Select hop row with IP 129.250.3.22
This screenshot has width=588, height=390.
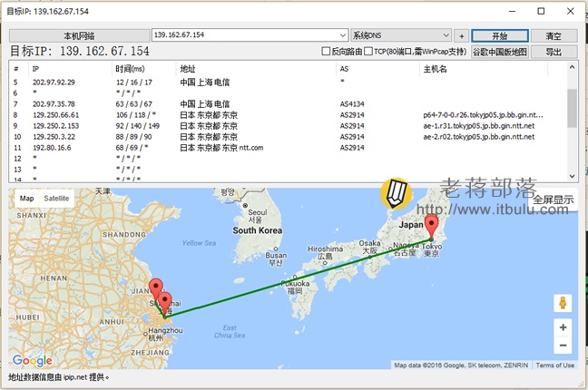(x=289, y=136)
